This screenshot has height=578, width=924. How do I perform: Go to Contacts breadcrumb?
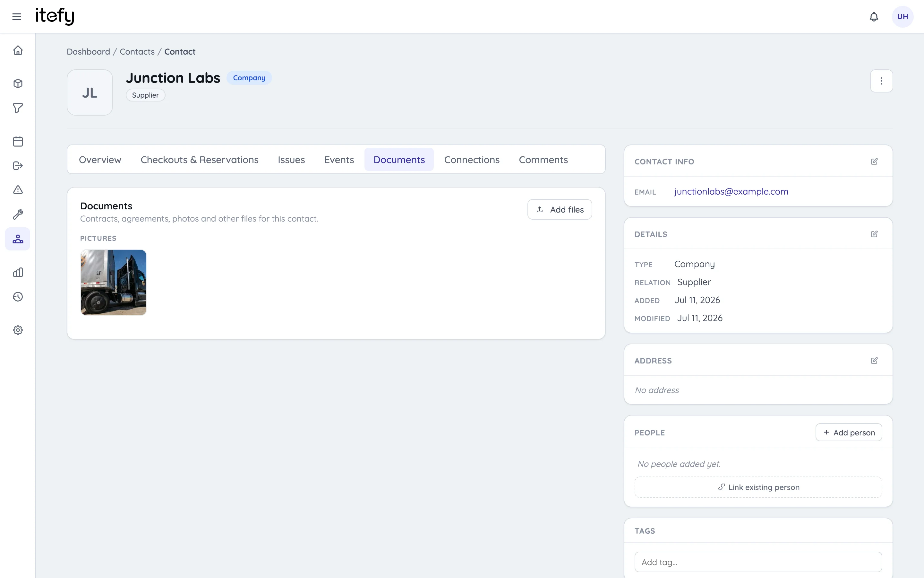click(x=137, y=52)
